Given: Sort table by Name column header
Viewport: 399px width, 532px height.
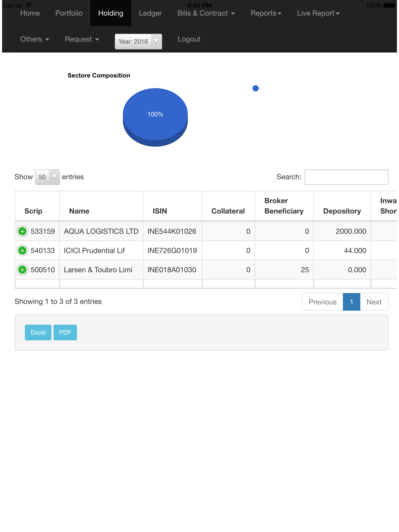Looking at the screenshot, I should pos(101,206).
